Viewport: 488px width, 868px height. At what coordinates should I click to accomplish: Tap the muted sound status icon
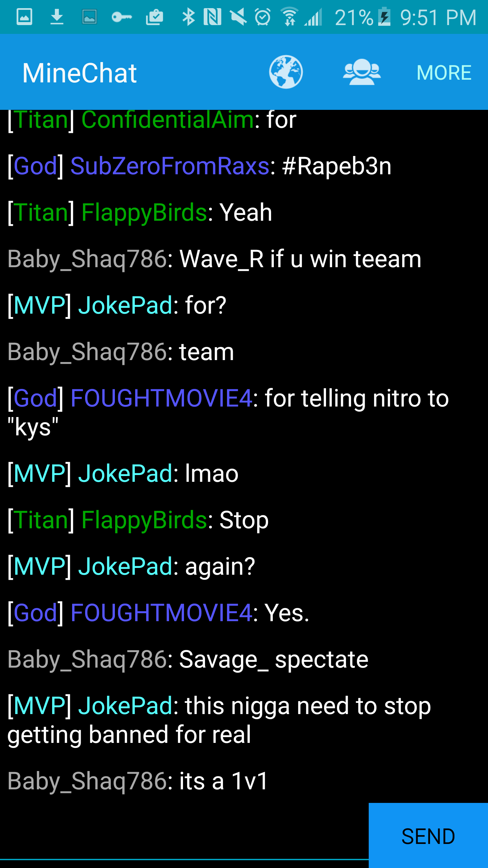pyautogui.click(x=238, y=17)
